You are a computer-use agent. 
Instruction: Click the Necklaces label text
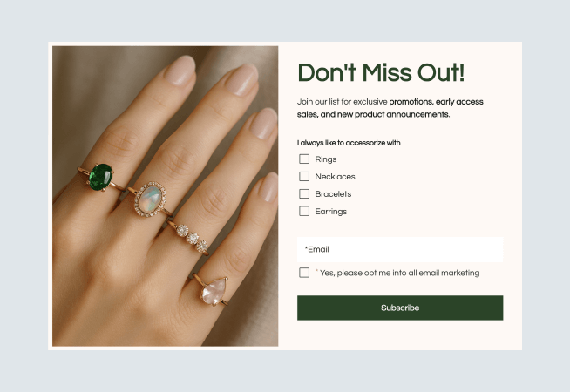pyautogui.click(x=335, y=177)
